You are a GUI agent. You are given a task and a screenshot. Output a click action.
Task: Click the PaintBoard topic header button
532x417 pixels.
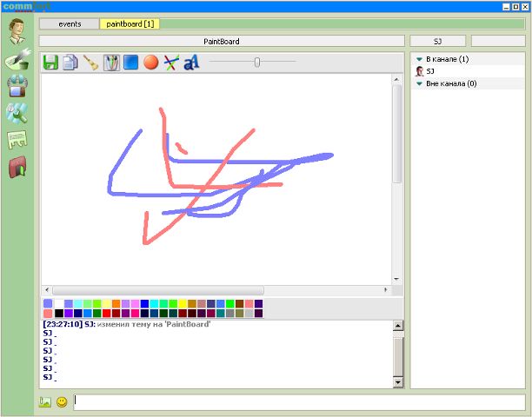(x=221, y=41)
